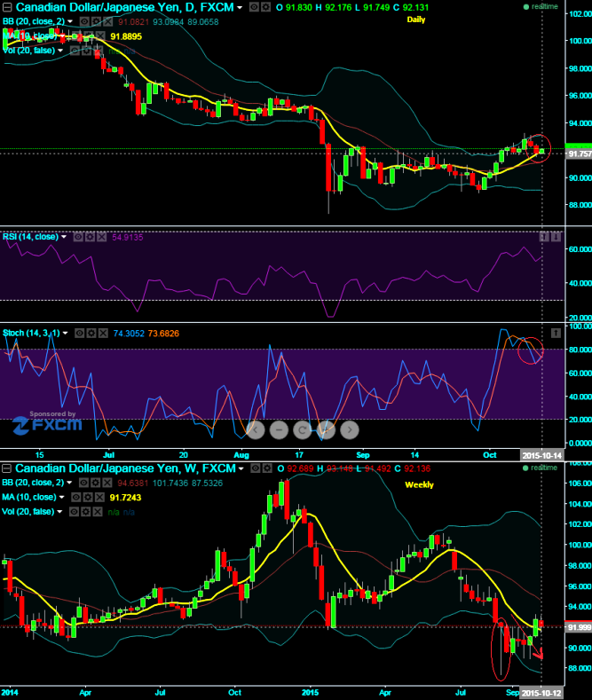
Task: Remove weekly Vol indicator with X icon
Action: pos(98,512)
